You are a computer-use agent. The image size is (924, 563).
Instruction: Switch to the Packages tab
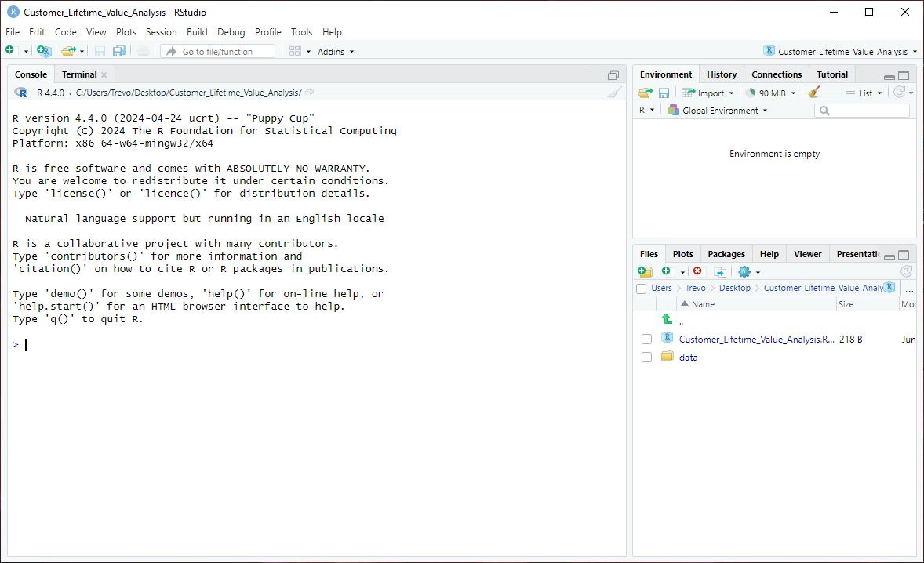[726, 254]
